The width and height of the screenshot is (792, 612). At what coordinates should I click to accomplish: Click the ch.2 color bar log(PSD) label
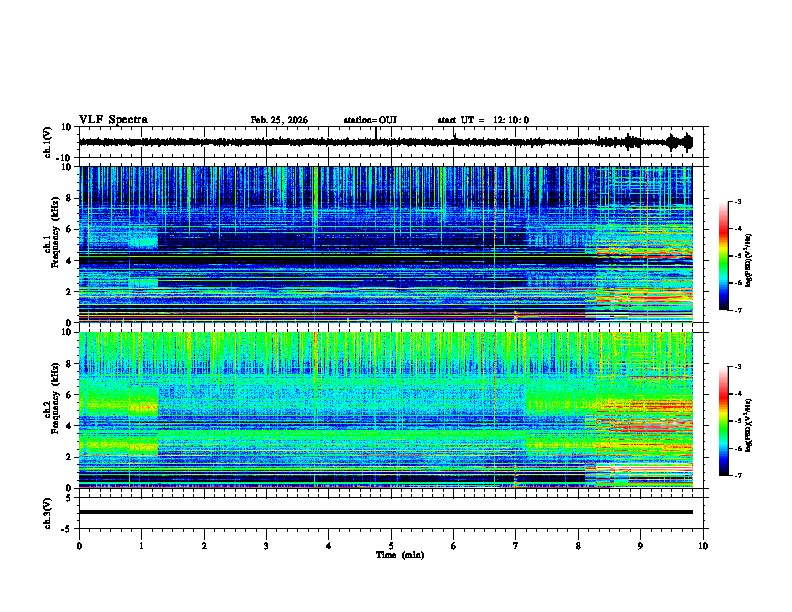click(x=749, y=425)
